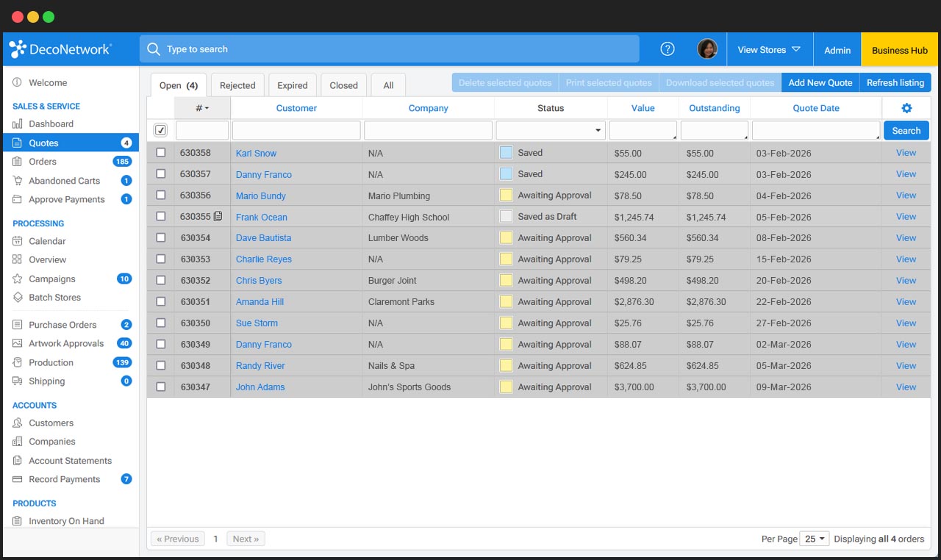The image size is (941, 560).
Task: Check the checkbox for quote 630358
Action: [160, 153]
